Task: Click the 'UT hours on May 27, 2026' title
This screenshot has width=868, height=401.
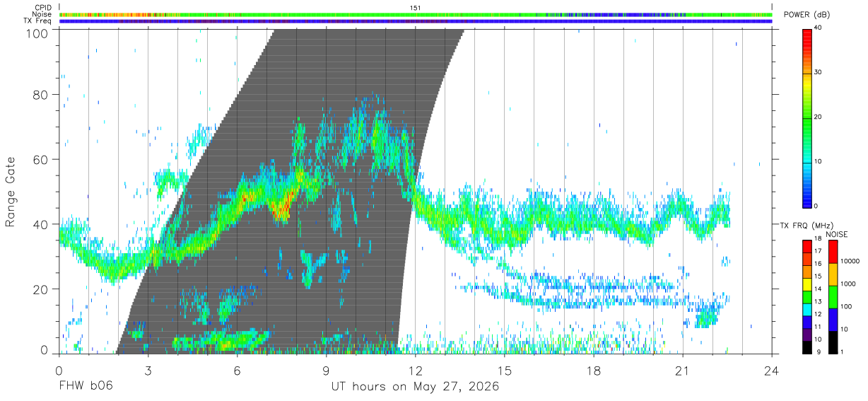Action: click(x=416, y=387)
